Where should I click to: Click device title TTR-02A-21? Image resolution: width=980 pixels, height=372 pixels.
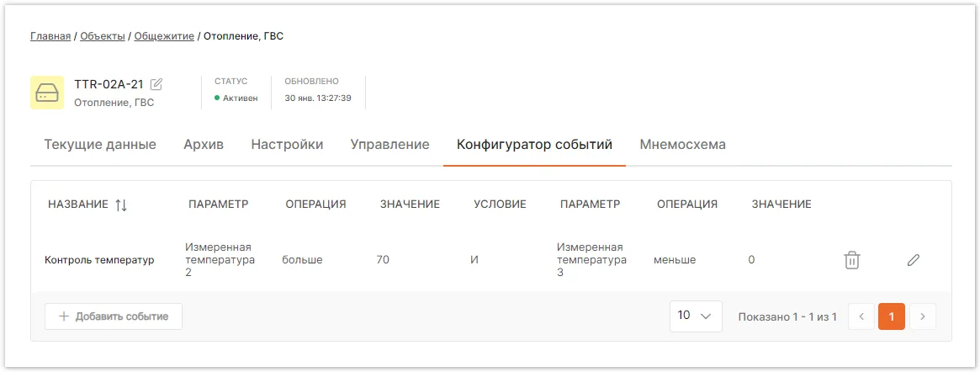tap(109, 84)
